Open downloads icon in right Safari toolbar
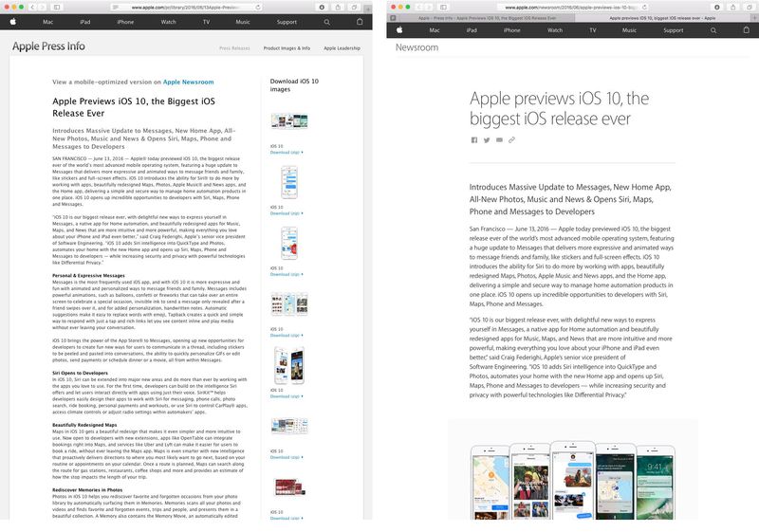This screenshot has width=759, height=532. coord(717,8)
